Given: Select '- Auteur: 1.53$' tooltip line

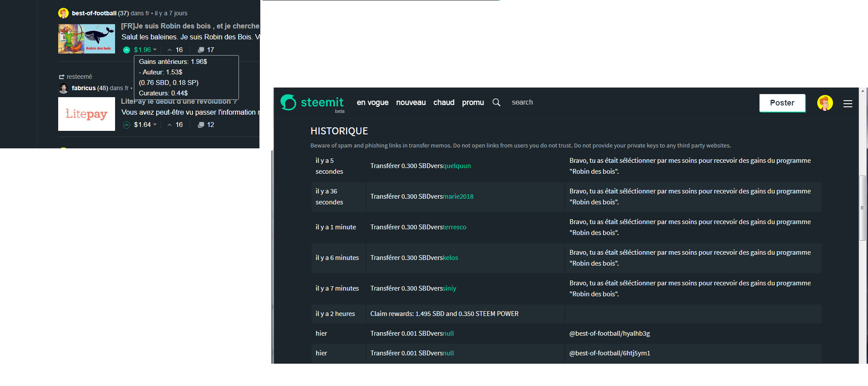Looking at the screenshot, I should 161,72.
